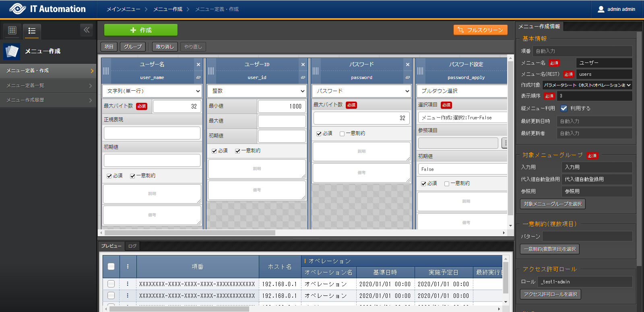
Task: Open the admin admin user icon
Action: 601,9
